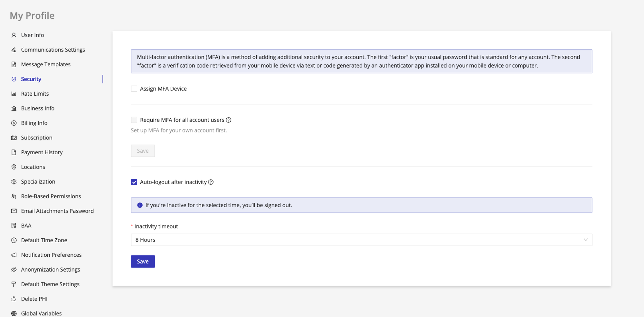Click the Anonymization Settings crossed-eye icon
The height and width of the screenshot is (317, 644).
click(14, 270)
